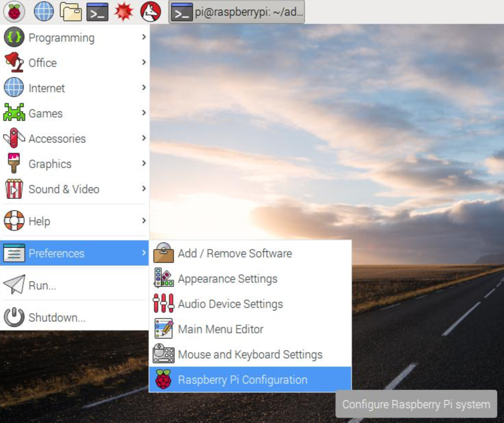Screen dimensions: 504x423
Task: Expand the Programming submenu arrow
Action: 144,37
